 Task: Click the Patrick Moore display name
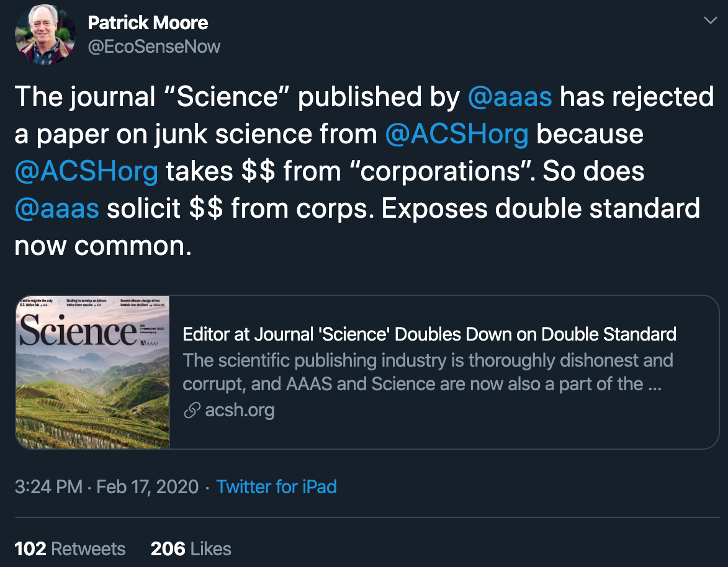click(148, 23)
